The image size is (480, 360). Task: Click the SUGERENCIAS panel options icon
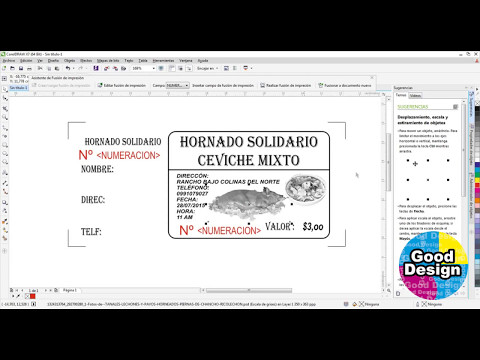pos(455,107)
